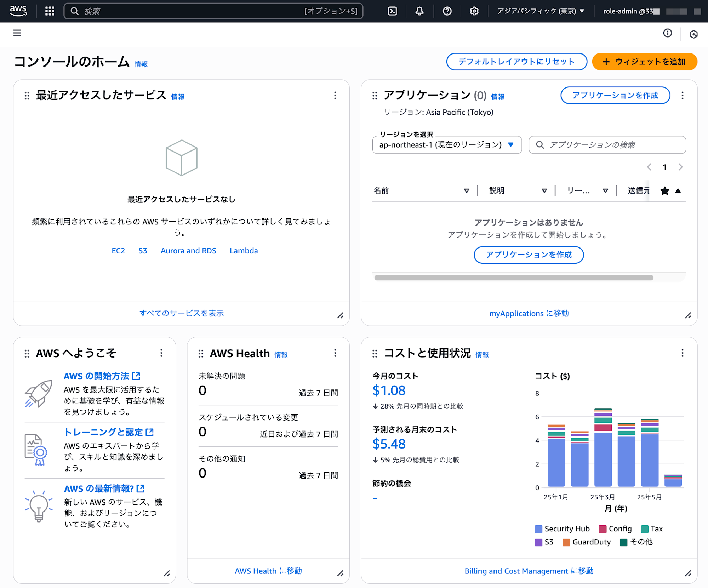Click アプリケーションを作成 in widget header
This screenshot has width=708, height=588.
615,95
